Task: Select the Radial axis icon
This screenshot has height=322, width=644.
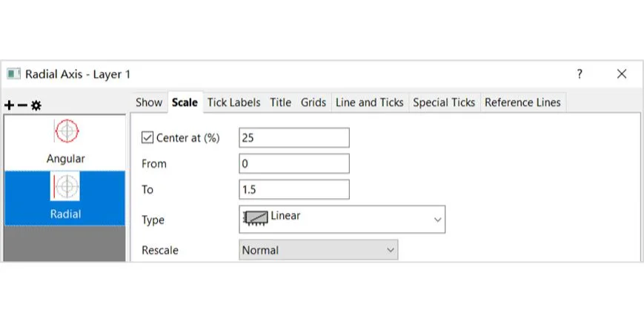Action: [65, 186]
